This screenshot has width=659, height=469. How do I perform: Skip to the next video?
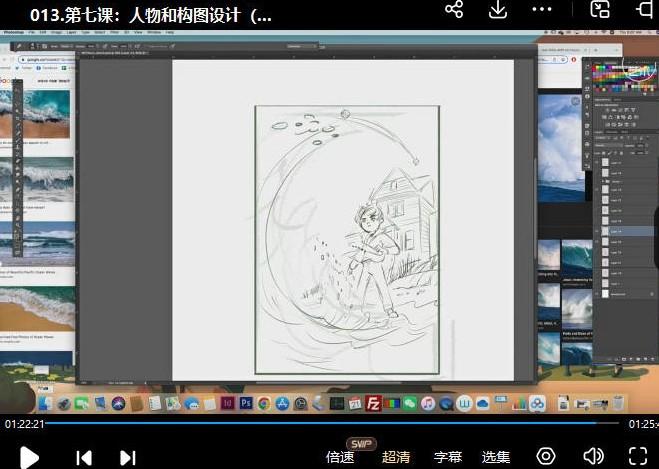(x=128, y=457)
